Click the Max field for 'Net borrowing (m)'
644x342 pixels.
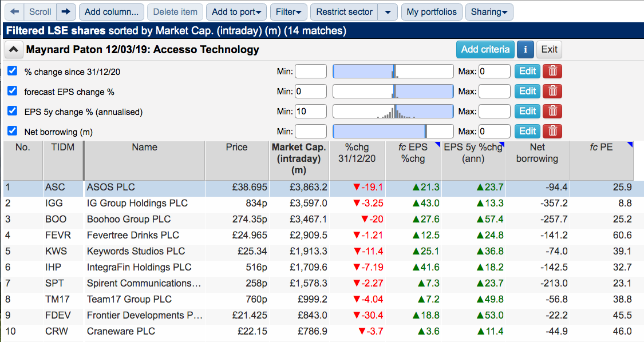tap(495, 132)
